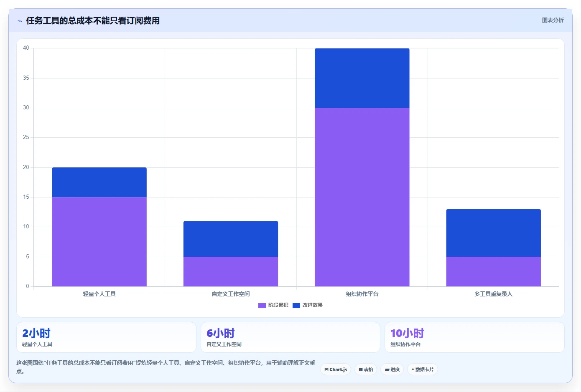Screen dimensions: 581x392
Task: Click the Chart.js tag
Action: point(336,369)
